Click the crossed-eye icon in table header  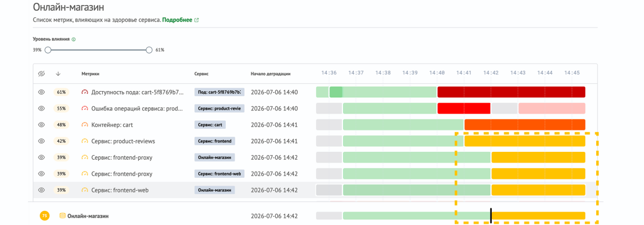[41, 74]
